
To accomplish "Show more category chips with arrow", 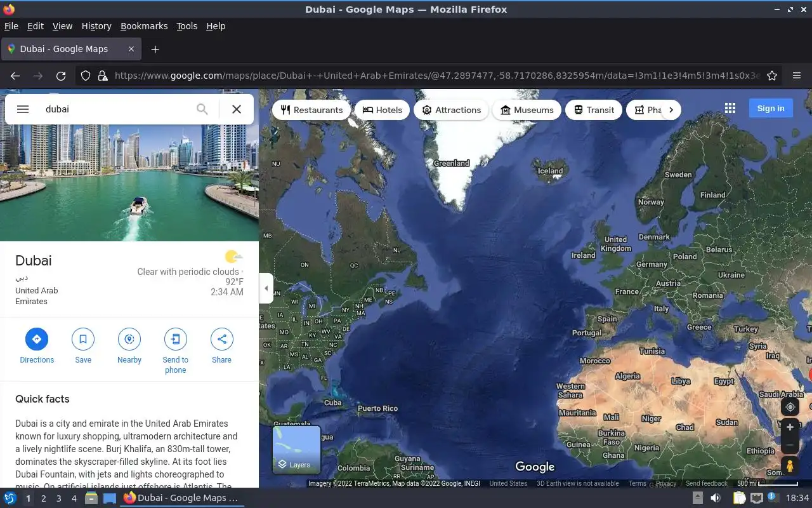I will click(x=671, y=110).
